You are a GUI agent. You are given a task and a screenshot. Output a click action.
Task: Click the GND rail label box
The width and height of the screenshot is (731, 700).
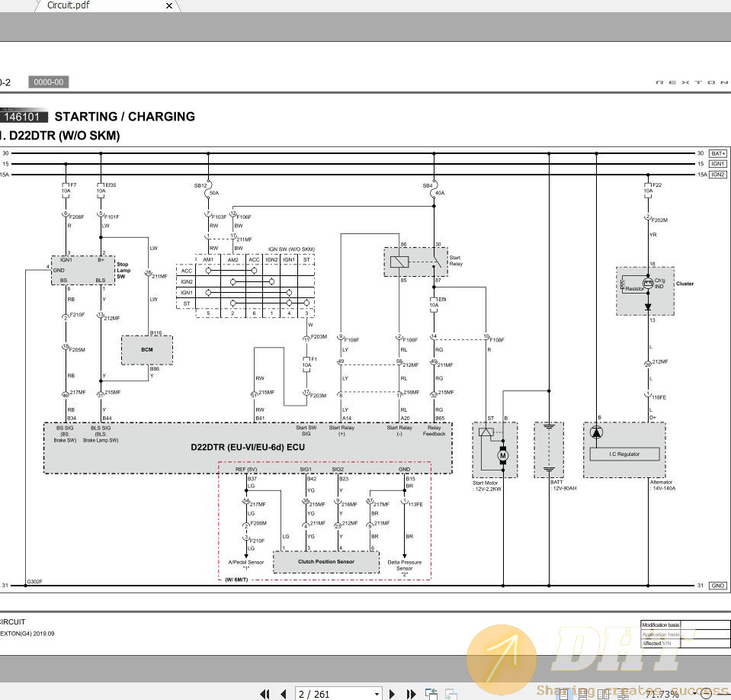click(x=718, y=586)
